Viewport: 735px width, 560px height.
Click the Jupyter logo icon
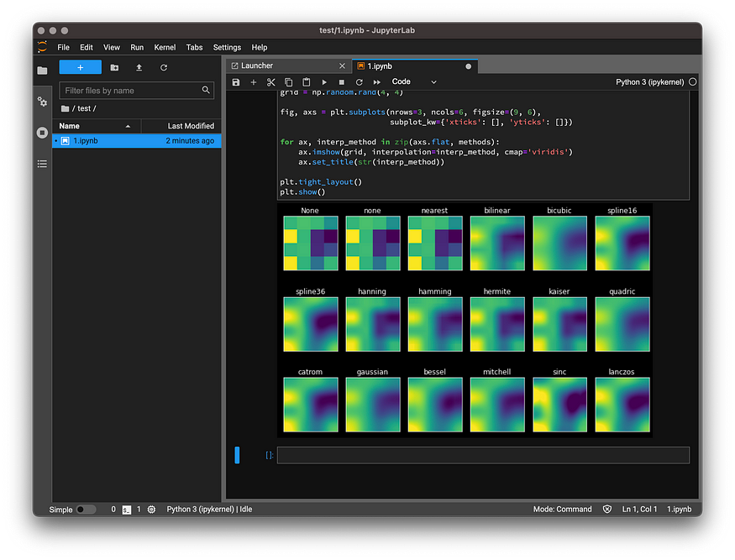click(x=42, y=47)
